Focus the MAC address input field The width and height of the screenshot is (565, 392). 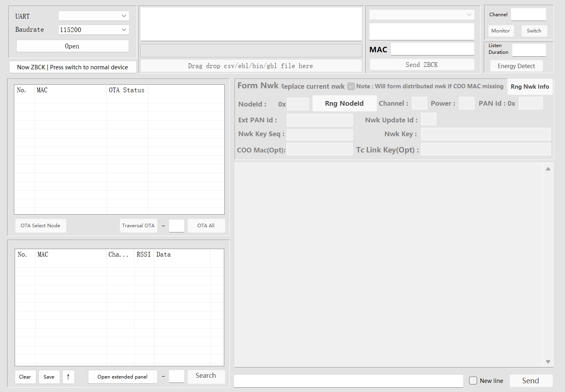click(432, 49)
